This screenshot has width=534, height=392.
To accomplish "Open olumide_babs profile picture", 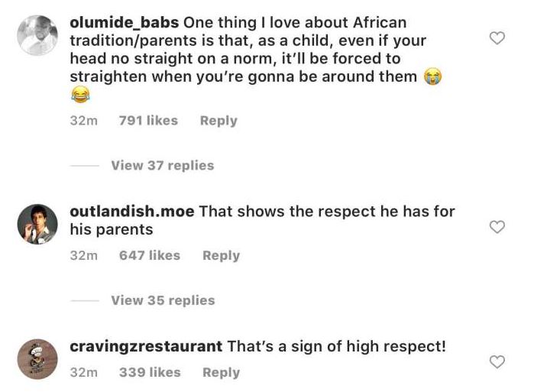I will 37,35.
